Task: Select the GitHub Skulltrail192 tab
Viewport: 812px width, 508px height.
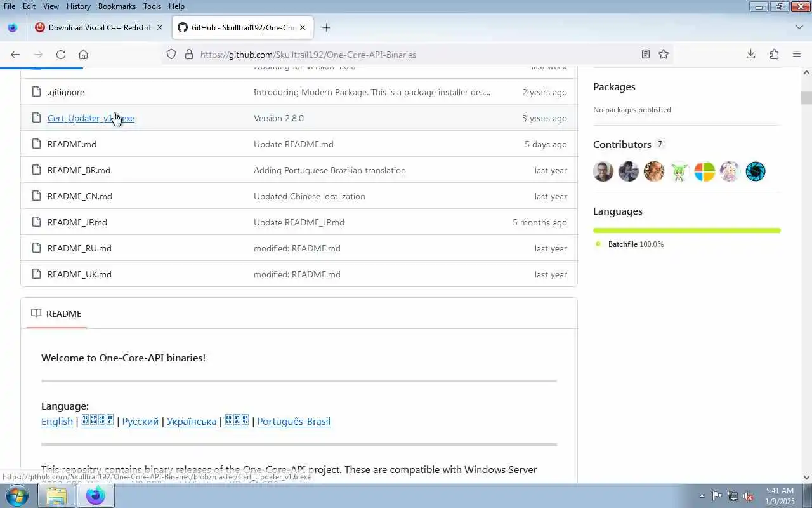Action: pos(242,28)
